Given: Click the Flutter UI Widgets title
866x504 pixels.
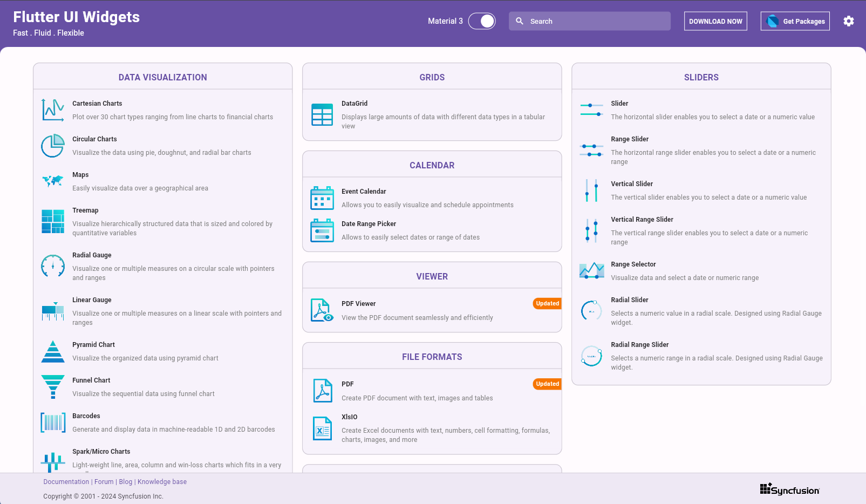Looking at the screenshot, I should pyautogui.click(x=77, y=17).
